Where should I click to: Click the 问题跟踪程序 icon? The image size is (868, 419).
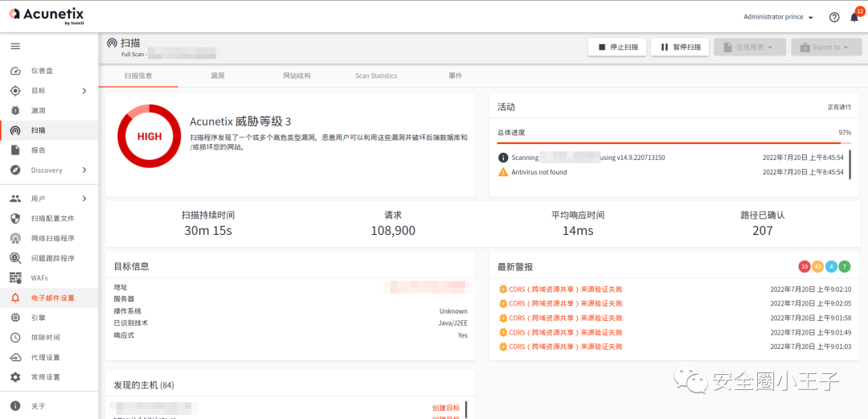[x=15, y=258]
